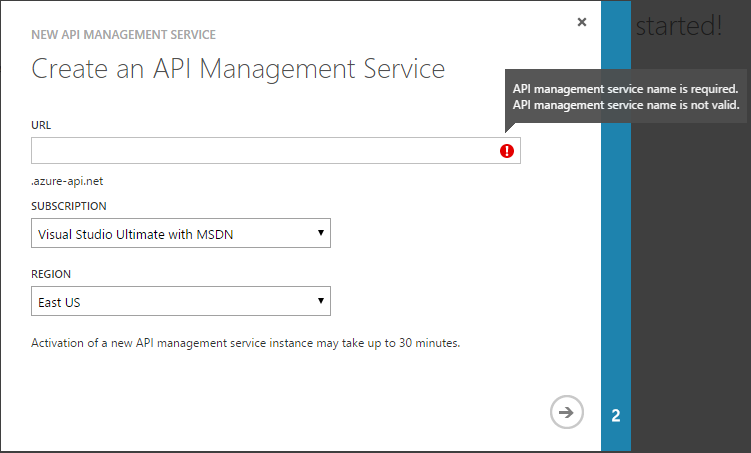Screen dimensions: 751x453
Task: Click the 'NEW API MANAGEMENT SERVICE' header text
Action: coord(123,35)
